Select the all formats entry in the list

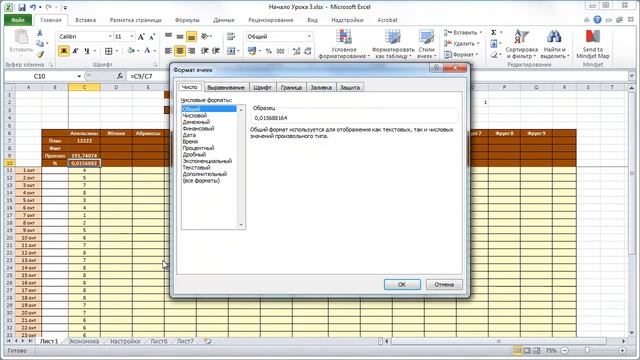(x=201, y=180)
